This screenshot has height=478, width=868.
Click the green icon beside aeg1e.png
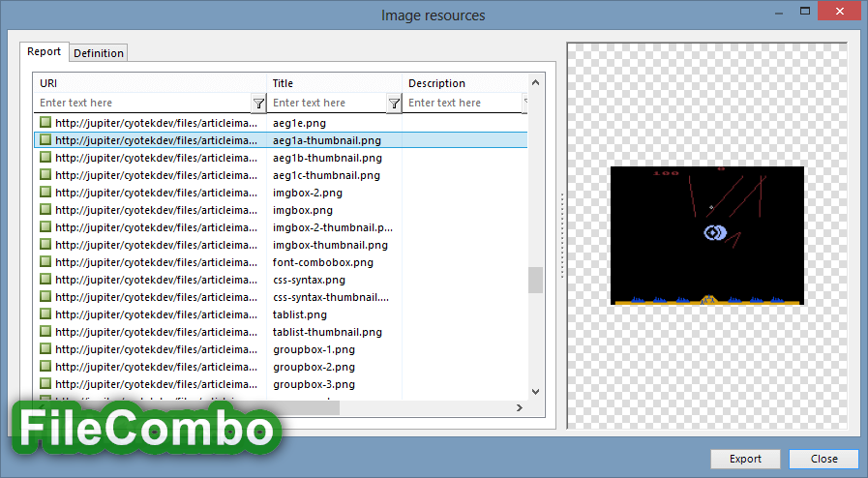[x=45, y=122]
